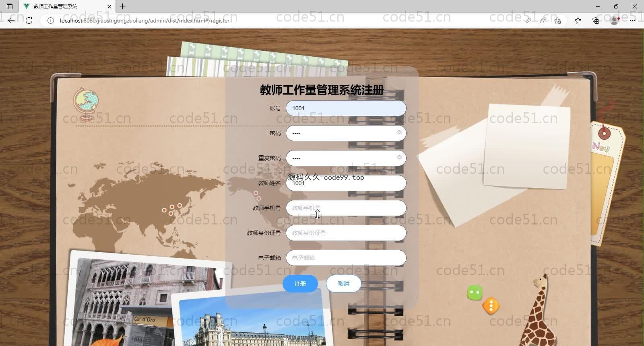
Task: Focus the 重复密码 input field
Action: pos(346,158)
